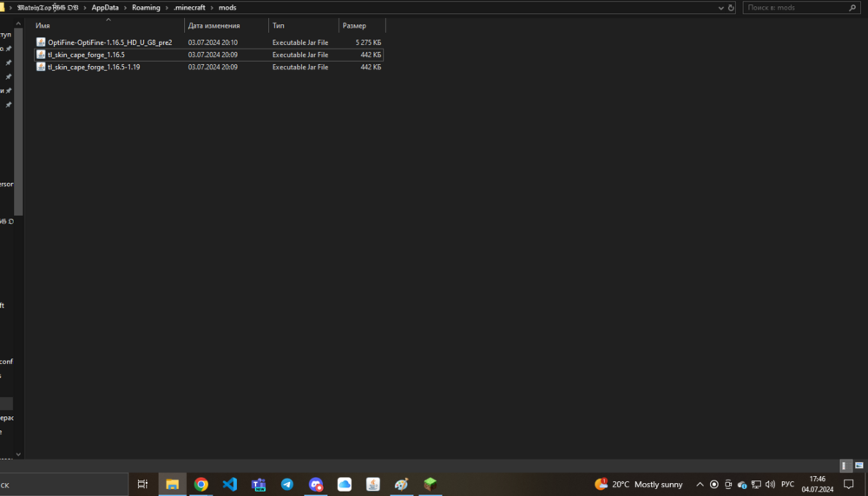Open the clock showing 17:46 04.07.2024
Viewport: 868px width, 496px height.
point(817,485)
